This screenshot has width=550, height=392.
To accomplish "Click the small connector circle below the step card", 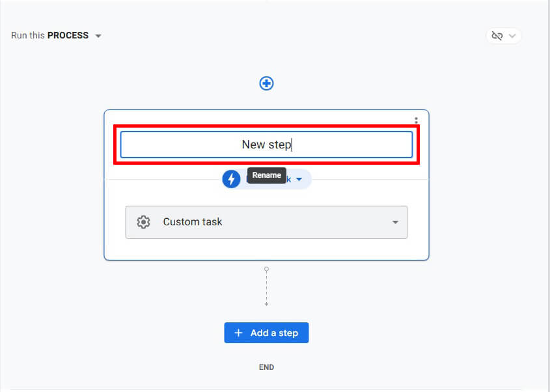I will 266,269.
